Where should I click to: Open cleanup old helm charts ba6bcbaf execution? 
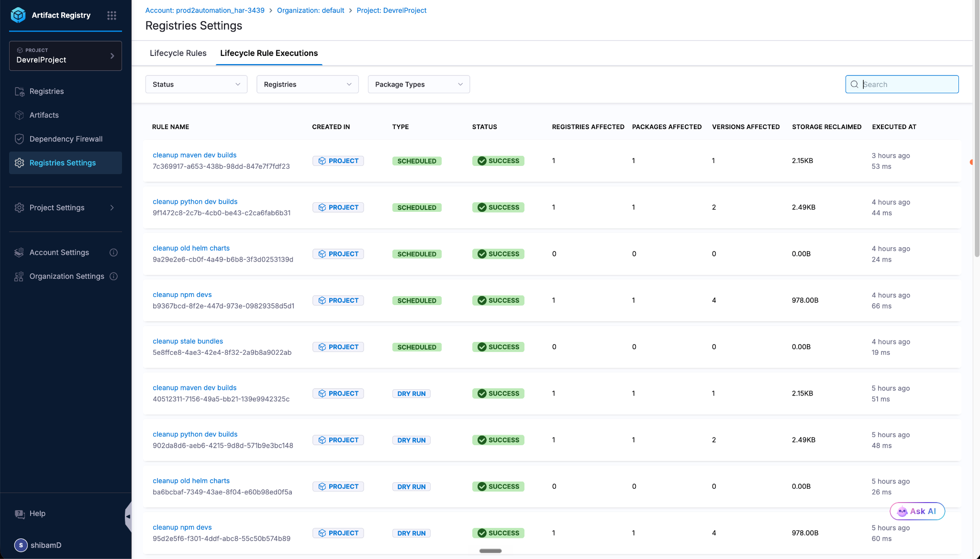(191, 481)
